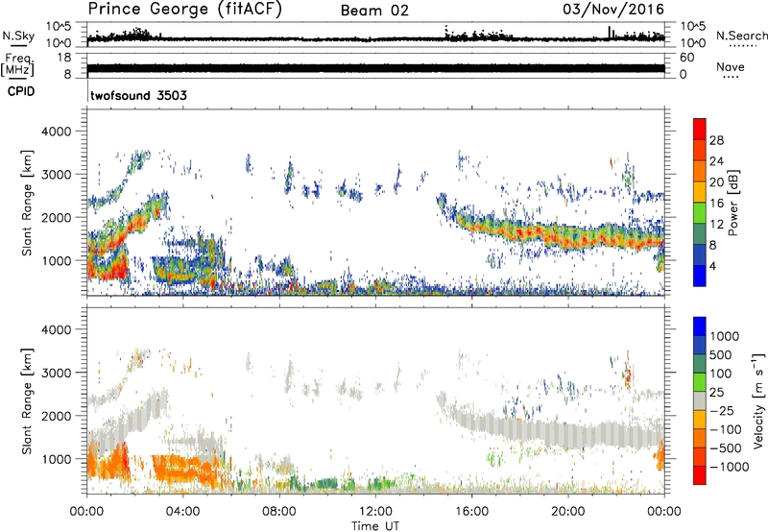The width and height of the screenshot is (768, 532).
Task: Click the '28' label on the Power colorbar
Action: 716,140
